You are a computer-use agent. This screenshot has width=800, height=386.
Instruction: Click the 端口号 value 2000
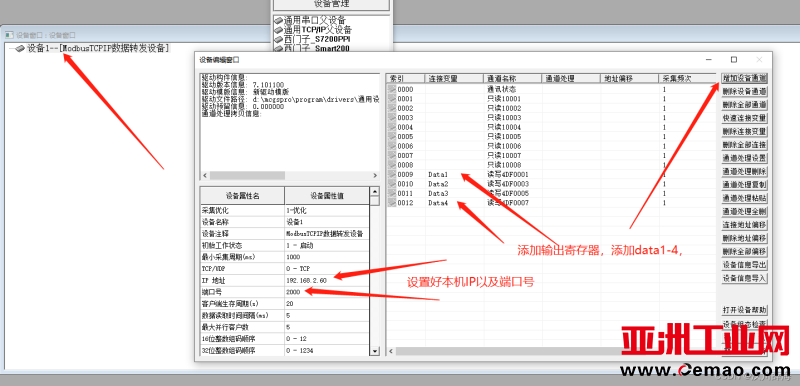coord(327,292)
